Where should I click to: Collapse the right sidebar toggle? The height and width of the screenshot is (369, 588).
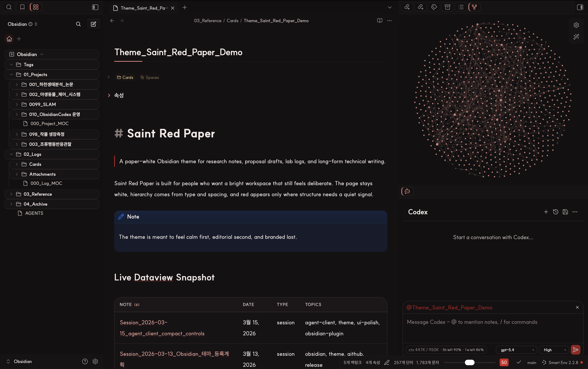(580, 7)
